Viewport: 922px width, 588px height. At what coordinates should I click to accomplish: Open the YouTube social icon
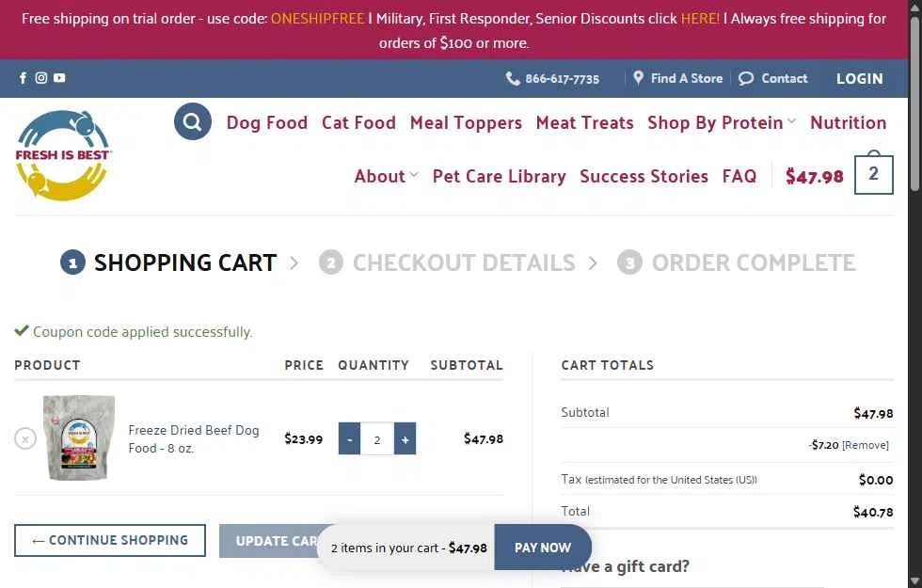59,77
